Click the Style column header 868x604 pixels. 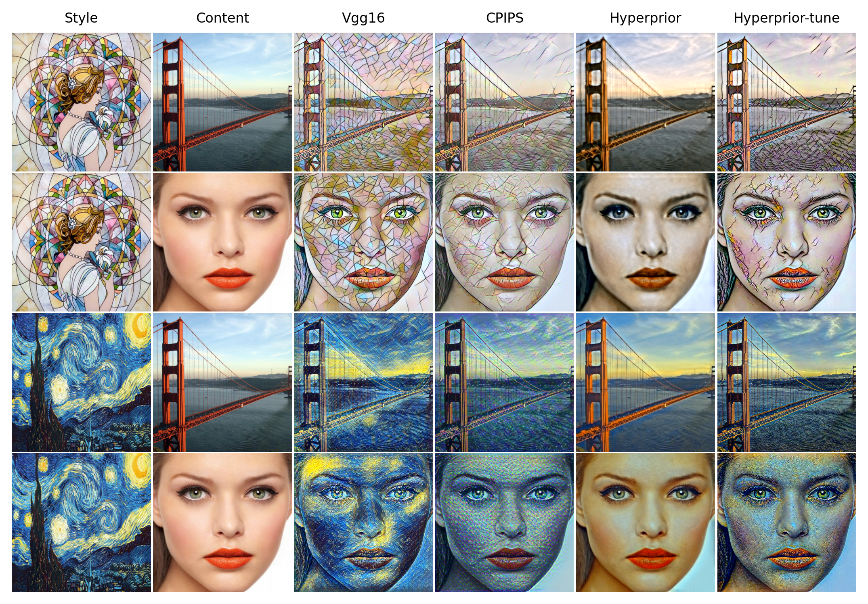[x=81, y=18]
